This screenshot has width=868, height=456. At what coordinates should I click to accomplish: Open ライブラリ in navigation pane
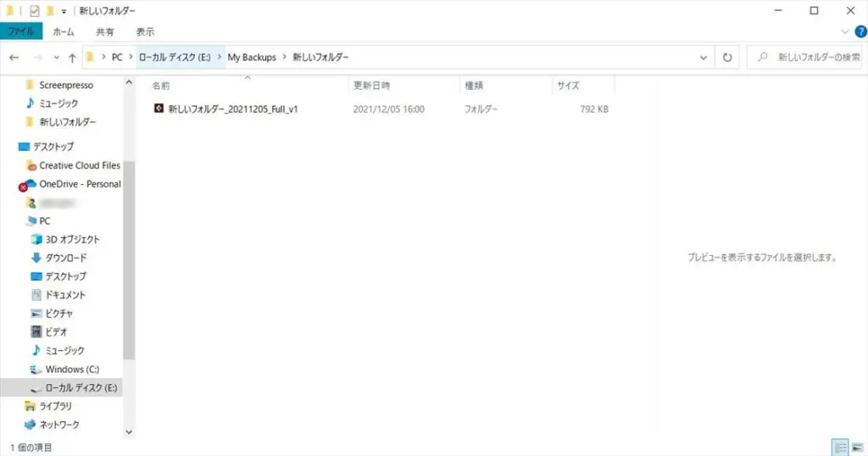(55, 406)
